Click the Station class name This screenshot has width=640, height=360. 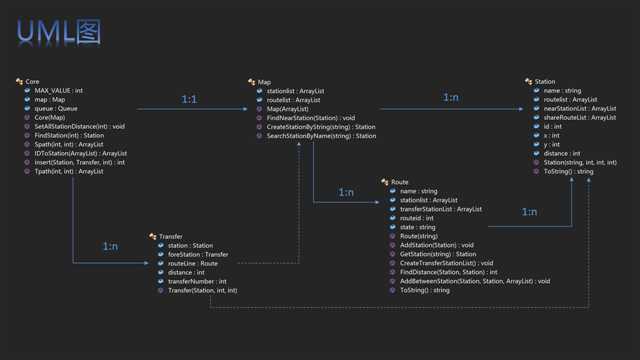[x=545, y=82]
